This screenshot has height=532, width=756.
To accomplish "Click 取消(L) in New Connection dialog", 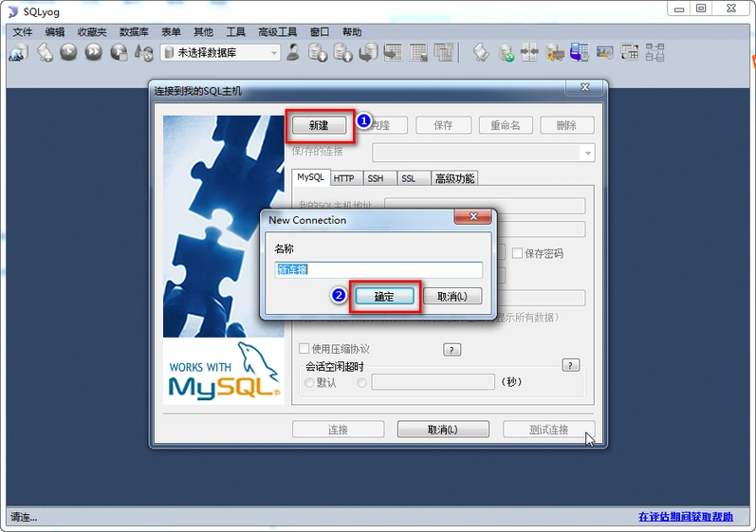I will 452,297.
